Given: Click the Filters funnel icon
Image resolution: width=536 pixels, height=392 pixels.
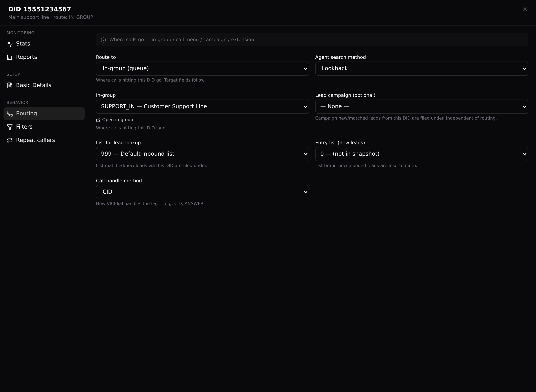Looking at the screenshot, I should coord(10,127).
